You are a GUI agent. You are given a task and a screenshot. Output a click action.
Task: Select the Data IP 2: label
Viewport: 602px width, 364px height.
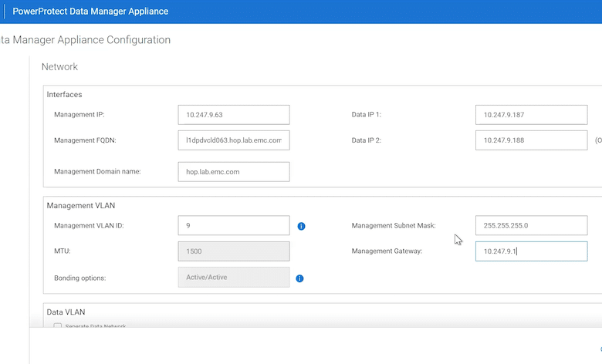pyautogui.click(x=367, y=140)
